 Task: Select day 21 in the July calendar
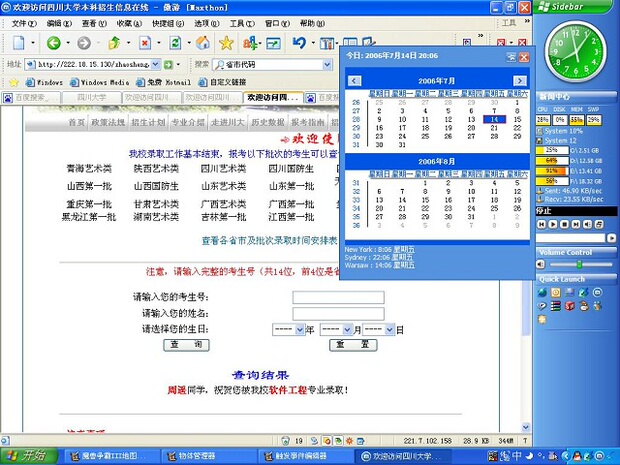click(494, 128)
